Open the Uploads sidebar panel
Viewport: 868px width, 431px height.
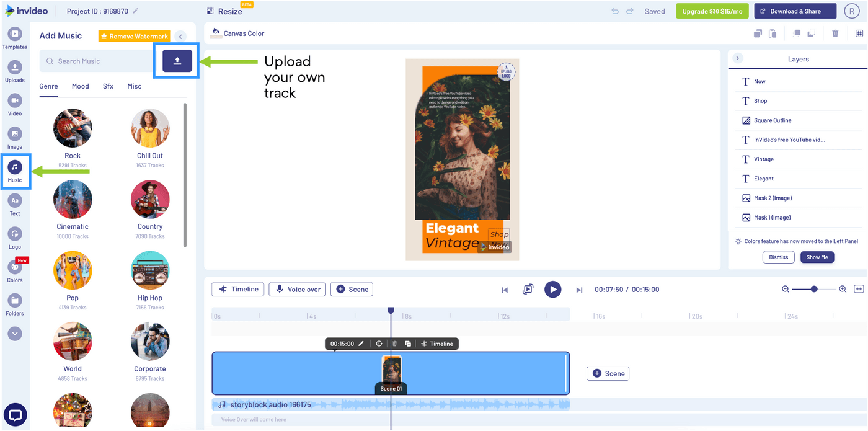pyautogui.click(x=15, y=71)
